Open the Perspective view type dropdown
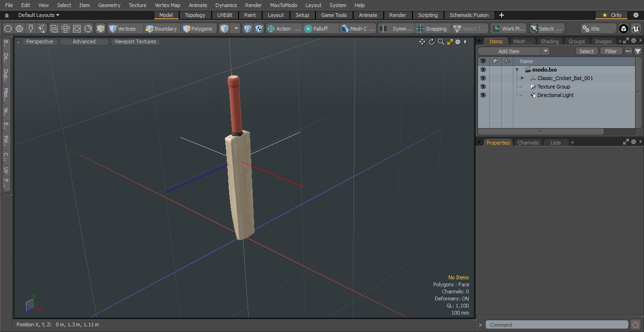644x332 pixels. click(x=40, y=41)
